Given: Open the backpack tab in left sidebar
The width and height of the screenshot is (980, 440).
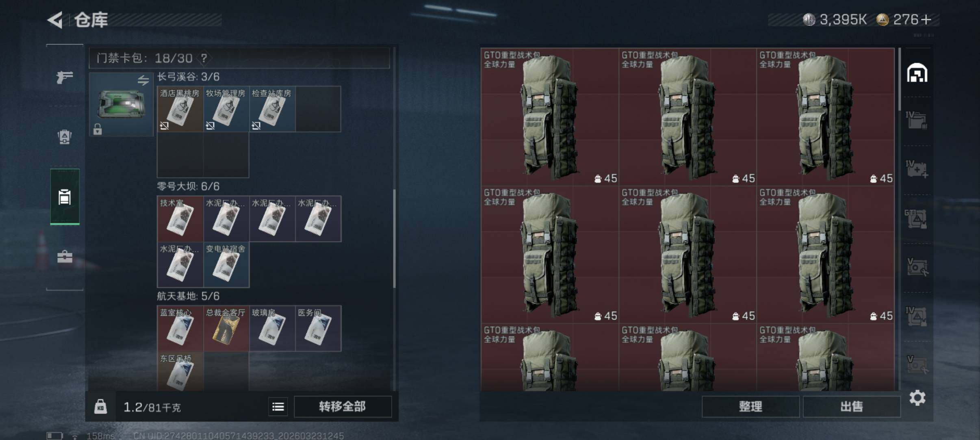Looking at the screenshot, I should (65, 137).
